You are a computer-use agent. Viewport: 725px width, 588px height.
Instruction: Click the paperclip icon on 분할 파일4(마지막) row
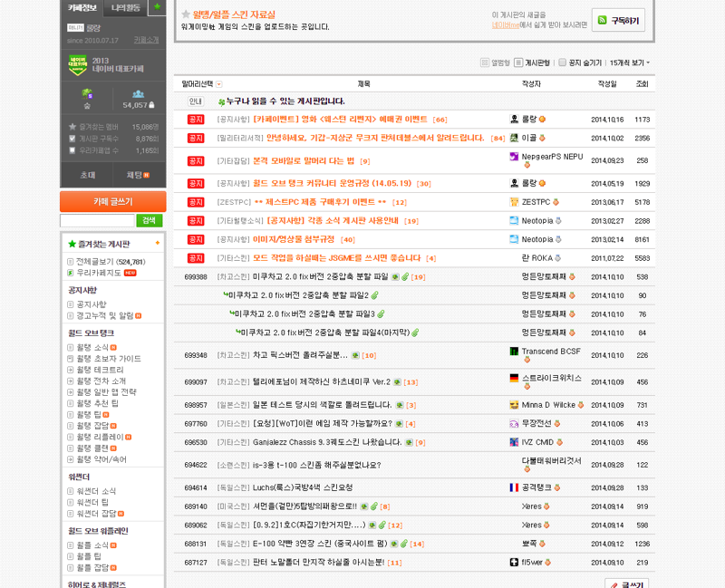coord(415,333)
